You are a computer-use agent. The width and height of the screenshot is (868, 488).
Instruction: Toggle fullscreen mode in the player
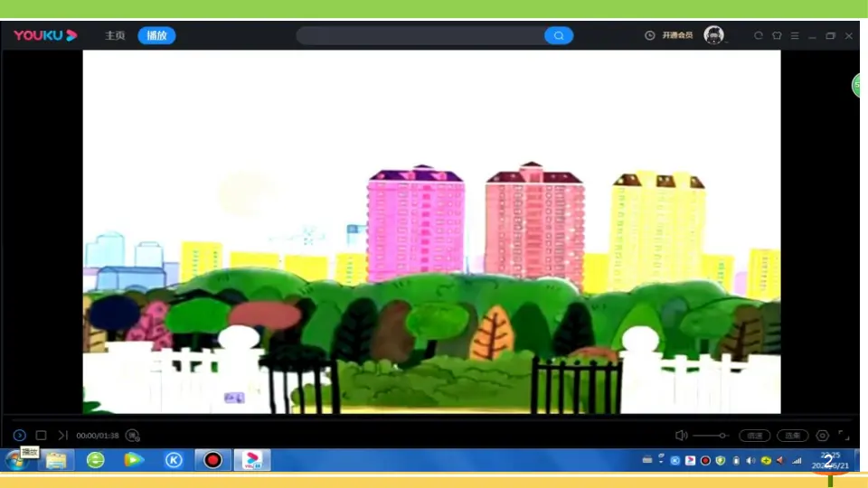(843, 436)
